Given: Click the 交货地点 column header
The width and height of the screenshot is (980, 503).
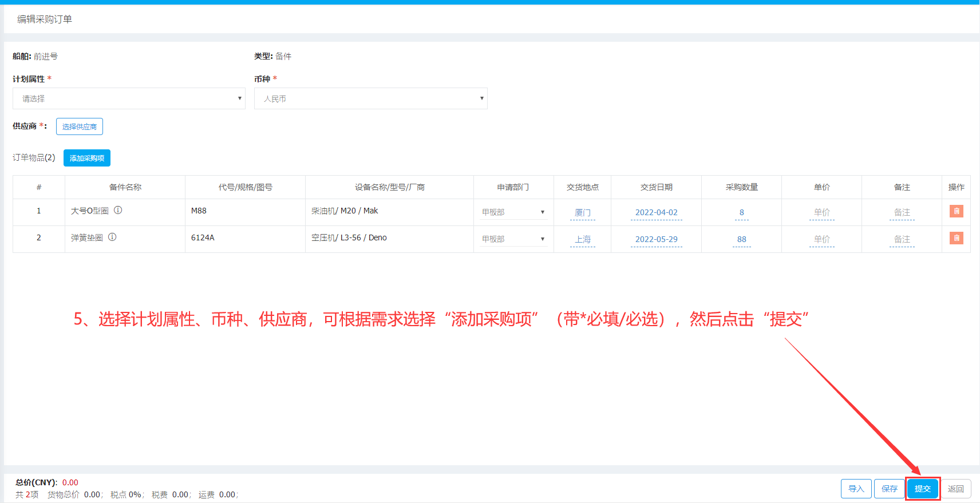Looking at the screenshot, I should (583, 187).
